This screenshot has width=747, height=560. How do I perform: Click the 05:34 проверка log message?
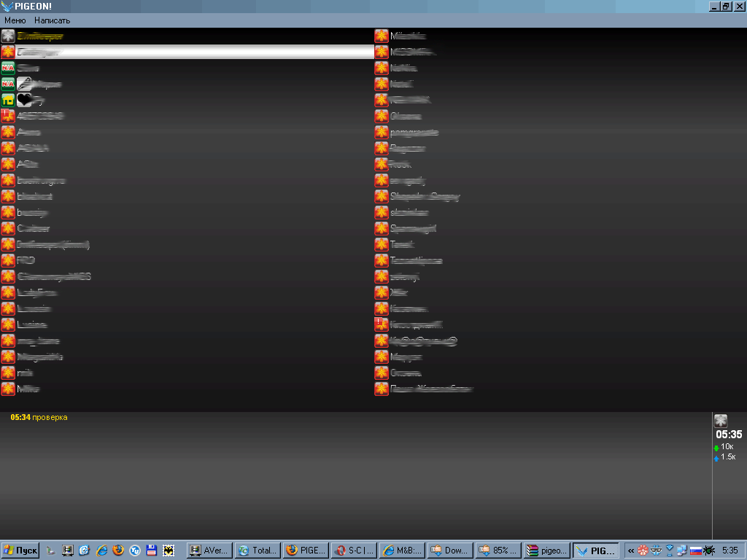pos(39,417)
